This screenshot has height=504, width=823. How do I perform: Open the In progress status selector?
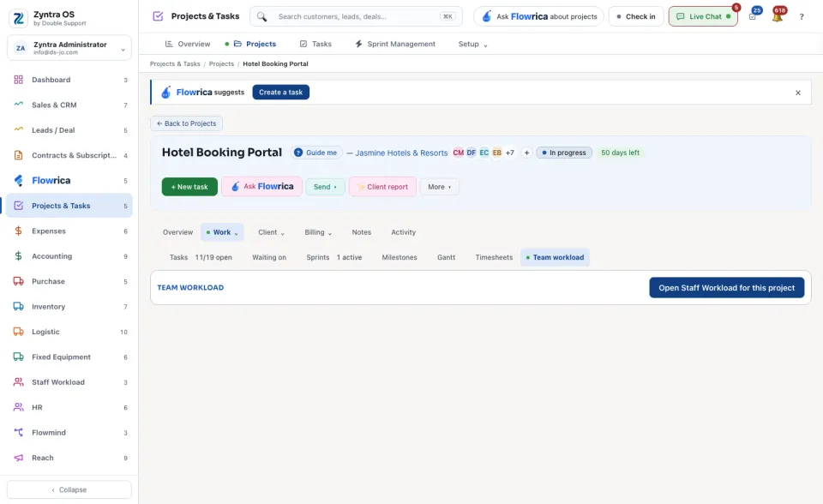point(564,153)
